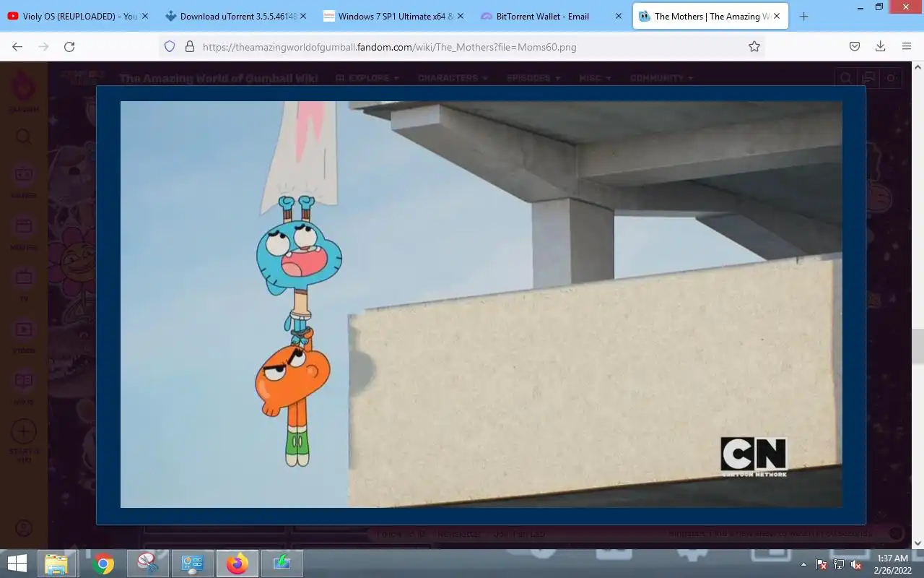Open the user profile icon at sidebar bottom
This screenshot has width=924, height=578.
coord(24,528)
